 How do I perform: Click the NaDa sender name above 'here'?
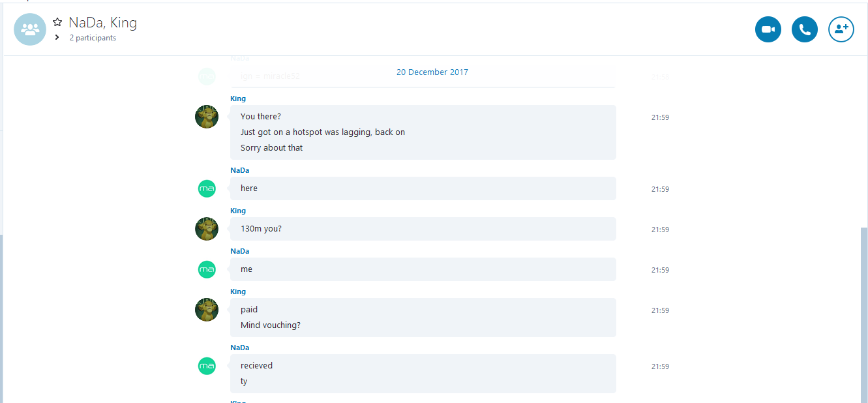click(240, 170)
